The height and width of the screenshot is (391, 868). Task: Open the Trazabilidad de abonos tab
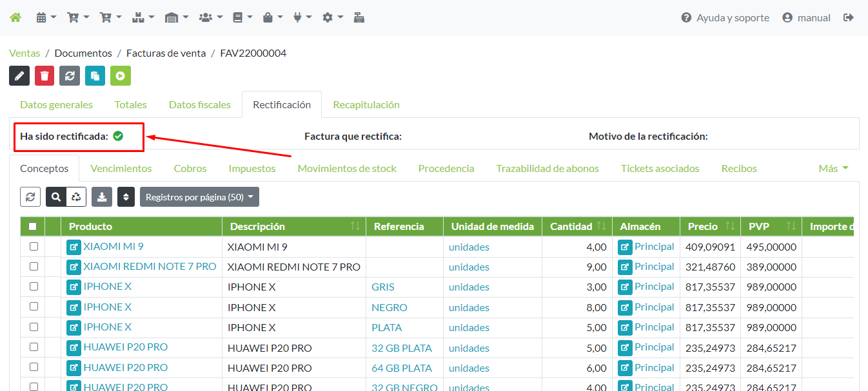(547, 168)
